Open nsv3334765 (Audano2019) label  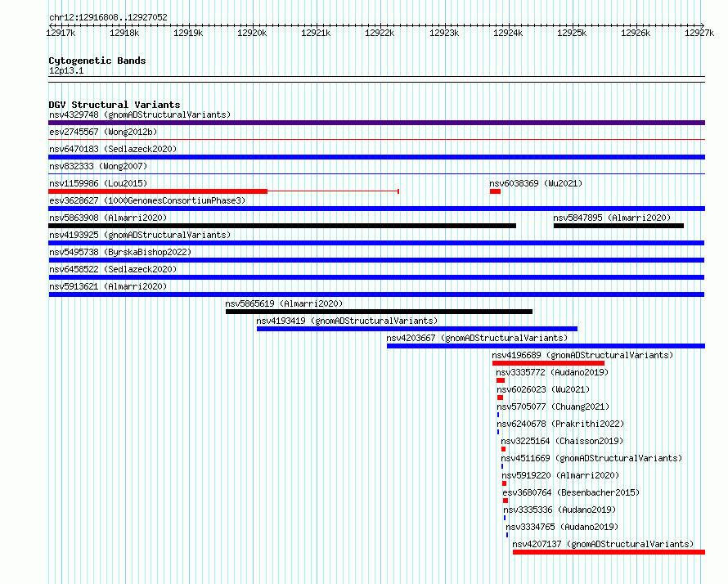click(x=562, y=527)
